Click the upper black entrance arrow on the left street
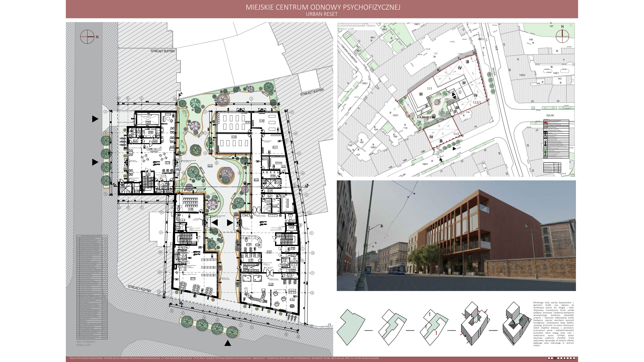This screenshot has height=362, width=644. [x=95, y=119]
